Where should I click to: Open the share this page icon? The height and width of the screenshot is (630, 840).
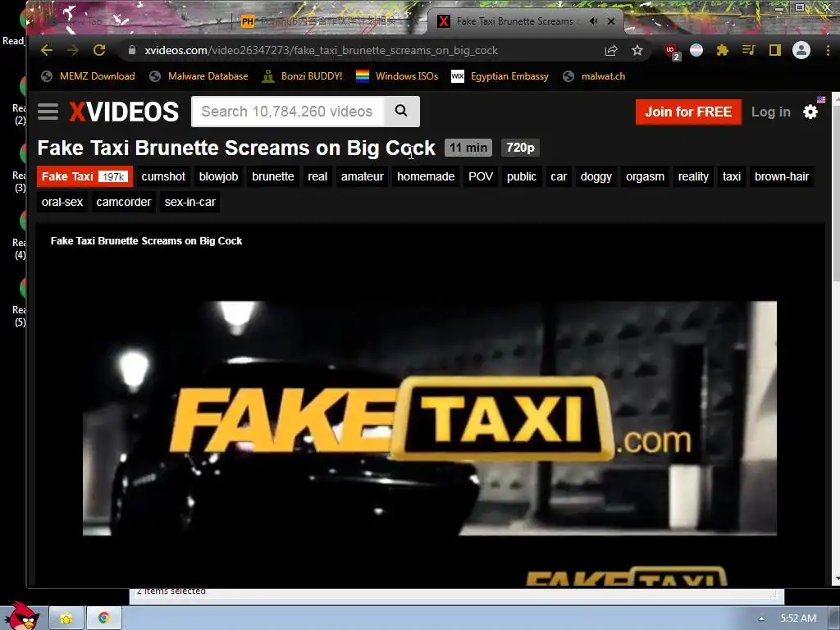610,50
